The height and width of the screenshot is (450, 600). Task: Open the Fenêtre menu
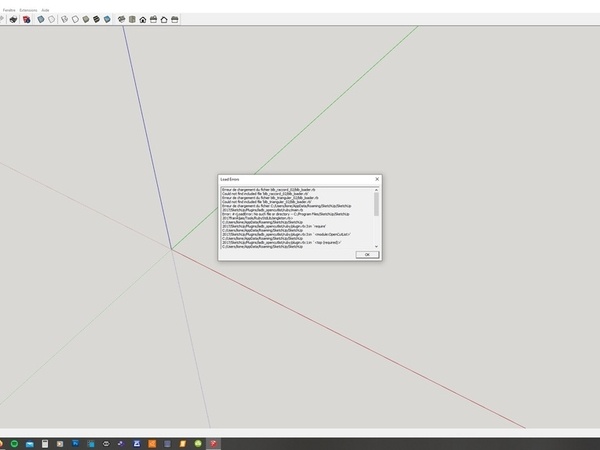coord(6,8)
